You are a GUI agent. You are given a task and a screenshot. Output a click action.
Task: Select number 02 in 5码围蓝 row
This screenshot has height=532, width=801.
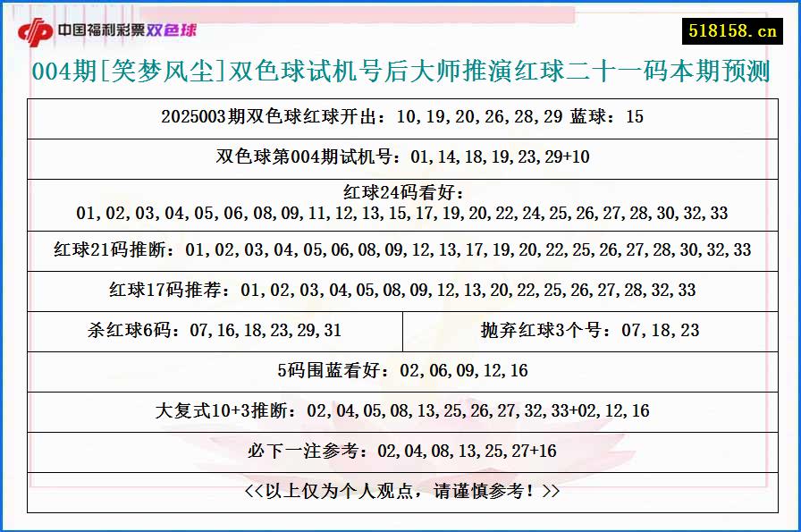[411, 369]
